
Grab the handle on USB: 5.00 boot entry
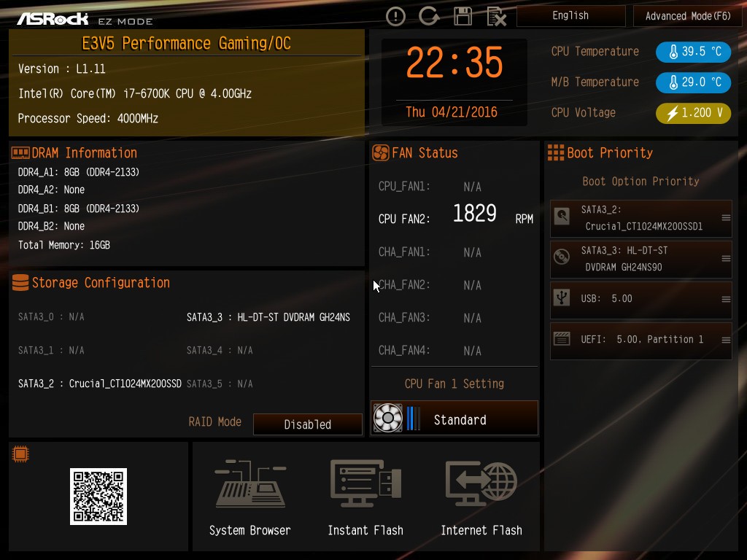726,300
